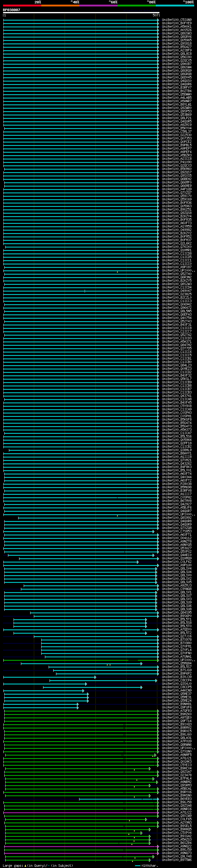Select label UniRef100_Q9FT14
This screenshot has height=868, width=197.
point(177,721)
